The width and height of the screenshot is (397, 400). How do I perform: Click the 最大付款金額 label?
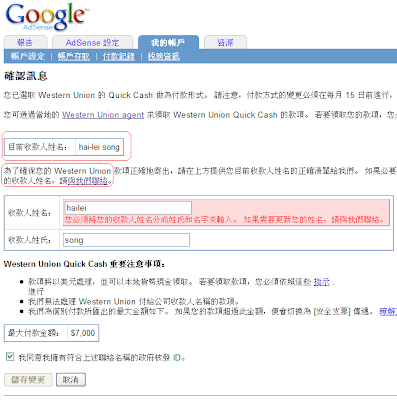[33, 333]
